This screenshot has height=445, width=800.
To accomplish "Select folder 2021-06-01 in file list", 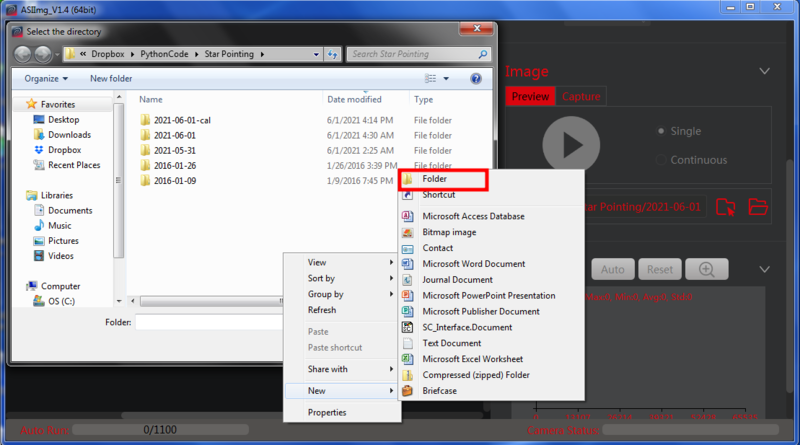I will click(174, 135).
